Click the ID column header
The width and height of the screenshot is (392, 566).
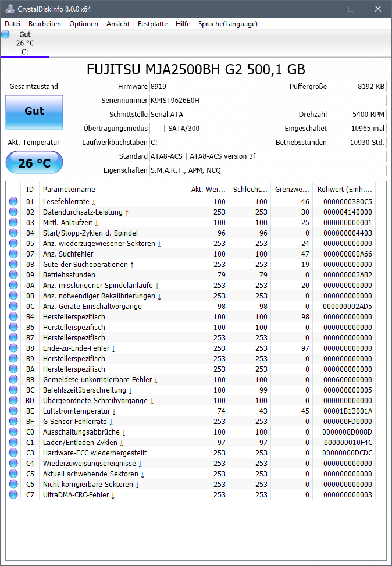tap(30, 190)
